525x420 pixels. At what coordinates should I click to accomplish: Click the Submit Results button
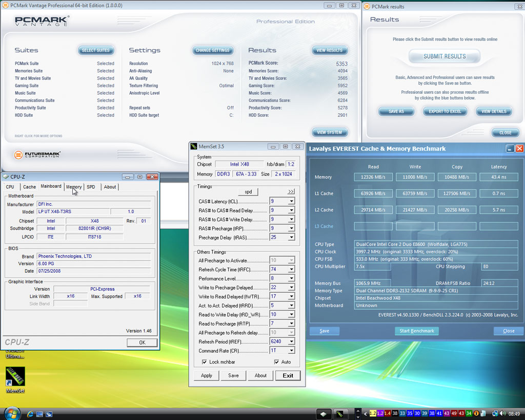pyautogui.click(x=444, y=56)
